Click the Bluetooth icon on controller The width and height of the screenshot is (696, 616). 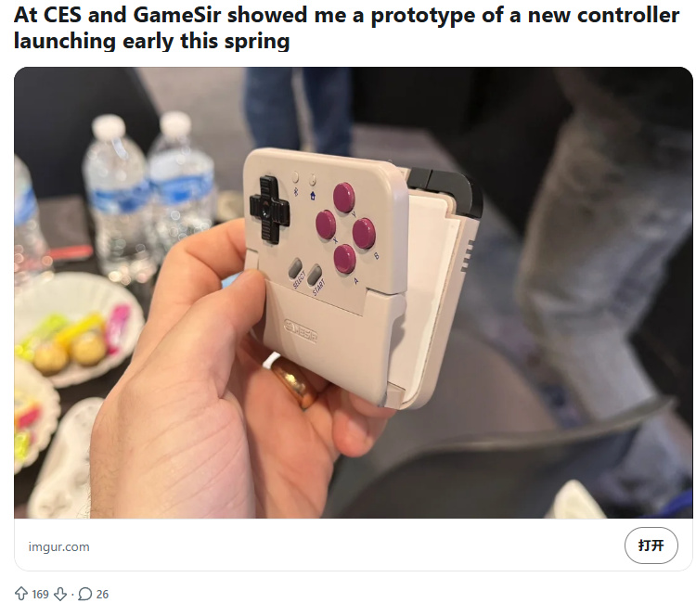[x=297, y=191]
